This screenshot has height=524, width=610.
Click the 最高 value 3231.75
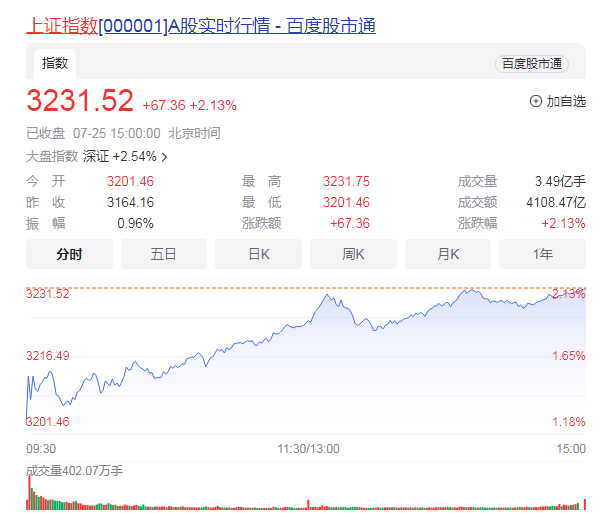346,181
